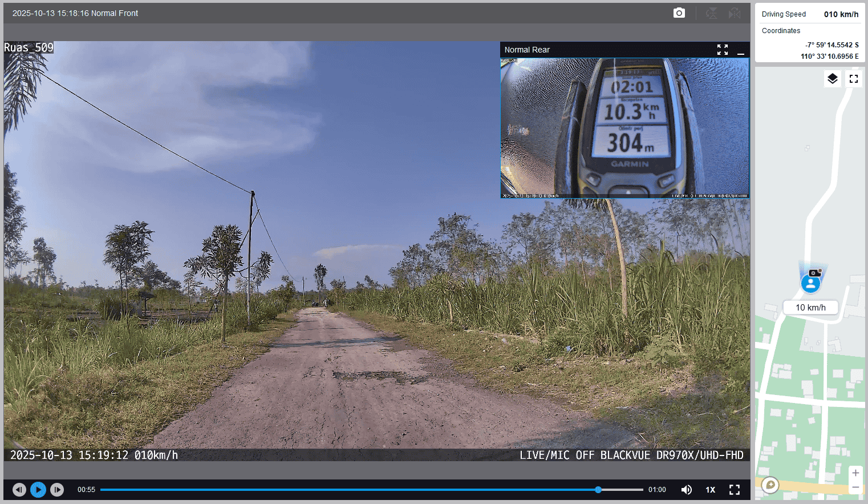Expand the Normal Rear camera view
The width and height of the screenshot is (868, 504).
(723, 50)
